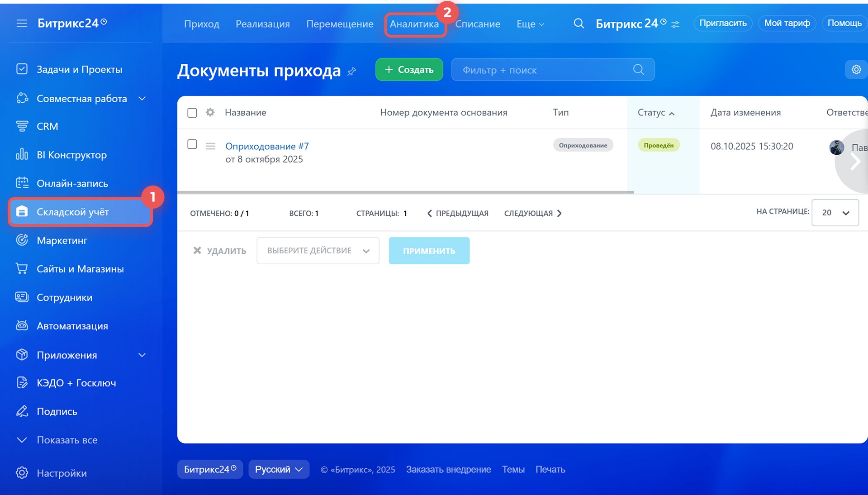This screenshot has width=868, height=495.
Task: Check the Оприходование #7 row checkbox
Action: [x=192, y=144]
